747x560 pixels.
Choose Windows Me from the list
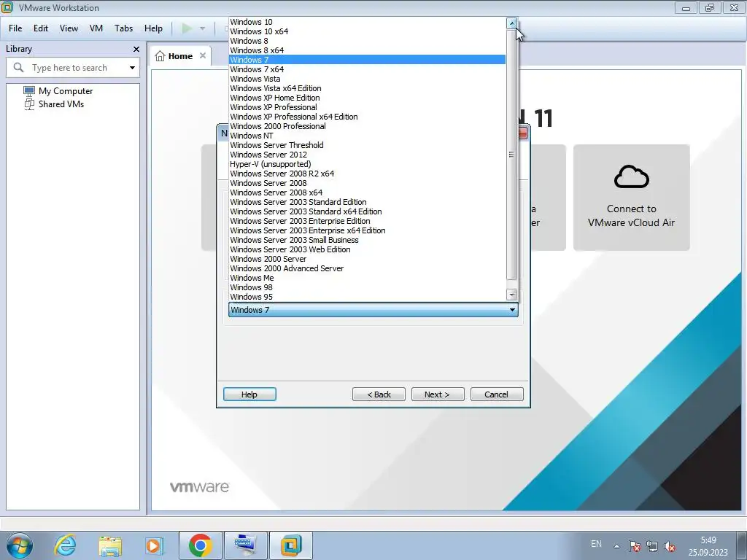tap(368, 278)
